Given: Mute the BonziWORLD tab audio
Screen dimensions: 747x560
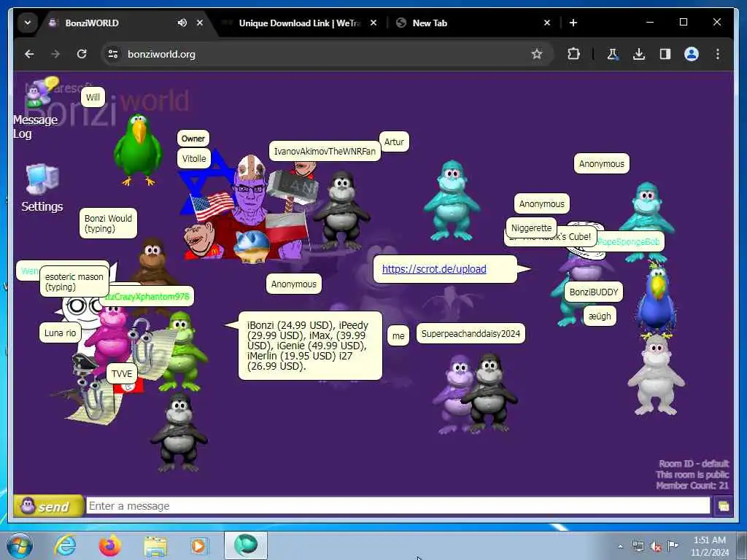Looking at the screenshot, I should click(182, 23).
